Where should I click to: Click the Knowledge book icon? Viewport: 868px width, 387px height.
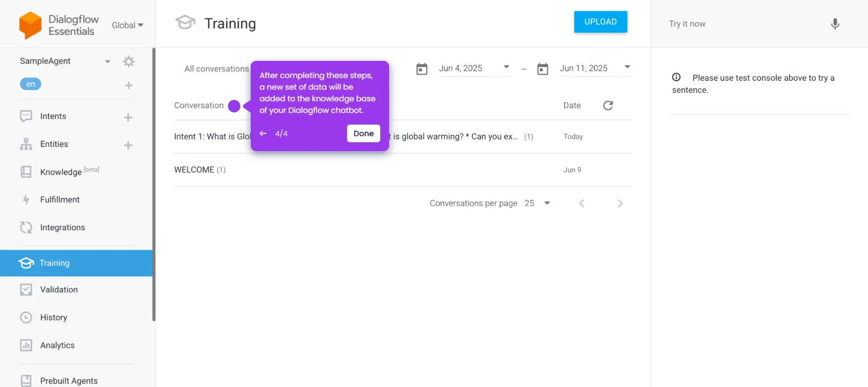click(26, 172)
